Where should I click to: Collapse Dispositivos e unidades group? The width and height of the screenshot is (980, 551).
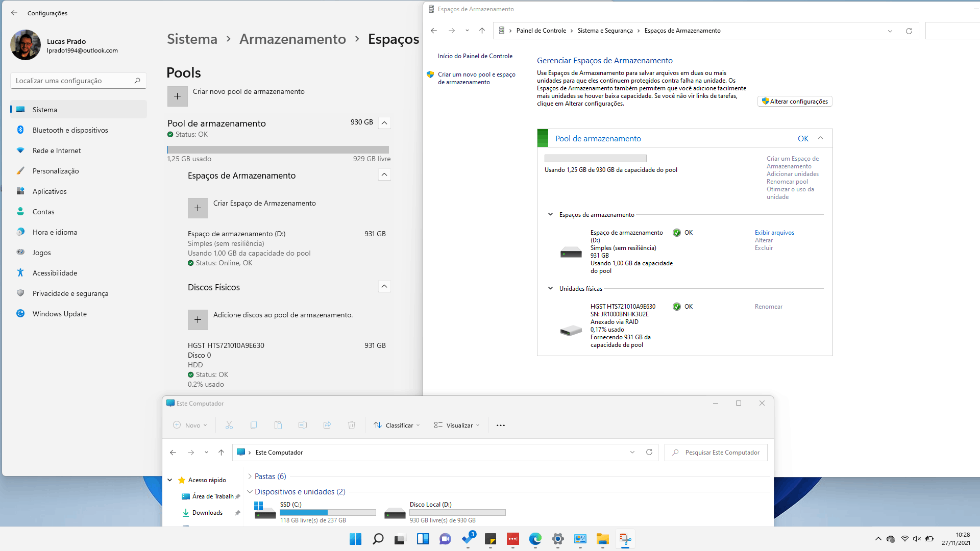250,492
